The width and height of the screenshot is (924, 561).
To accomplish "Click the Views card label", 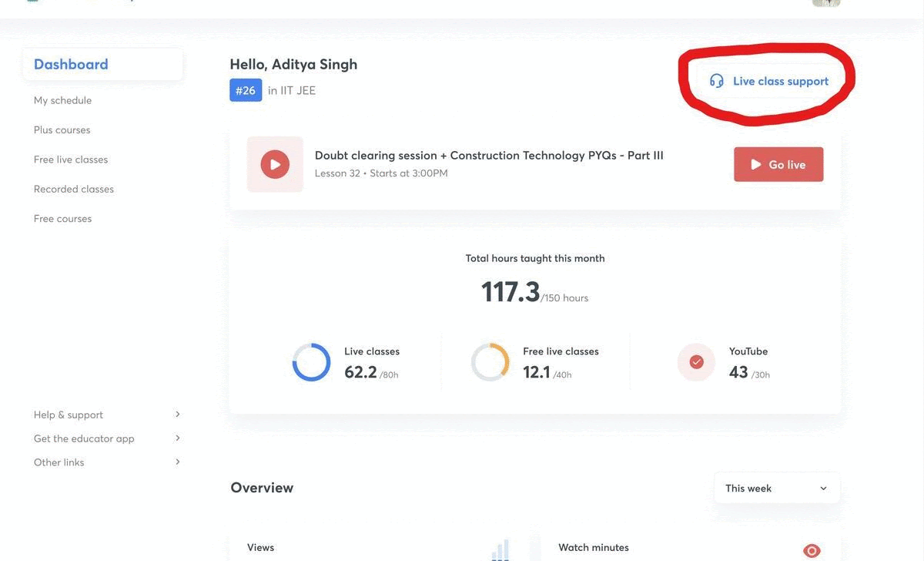I will tap(260, 547).
